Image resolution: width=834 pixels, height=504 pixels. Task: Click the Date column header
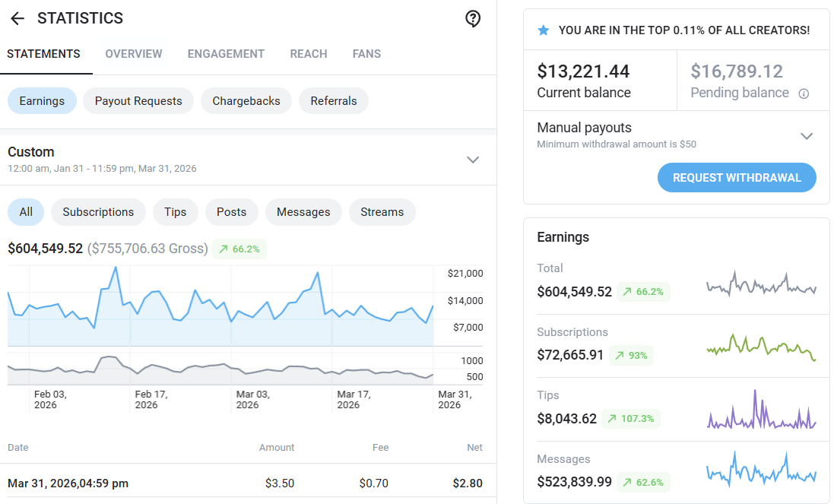click(x=18, y=448)
